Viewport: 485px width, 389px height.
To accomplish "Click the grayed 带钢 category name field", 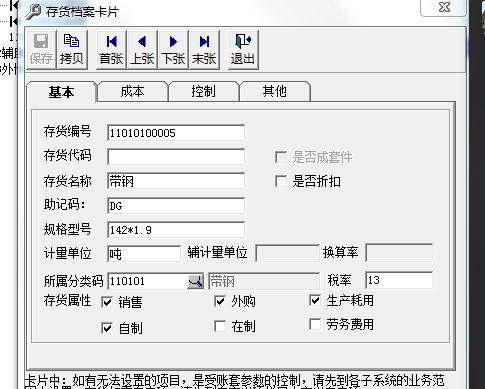I will coord(264,282).
